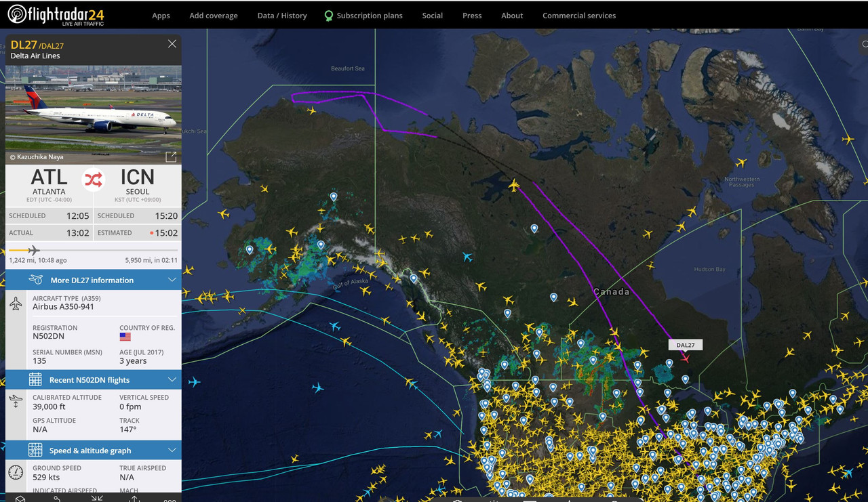Image resolution: width=868 pixels, height=502 pixels.
Task: Open the aircraft photo in full view
Action: tap(171, 156)
